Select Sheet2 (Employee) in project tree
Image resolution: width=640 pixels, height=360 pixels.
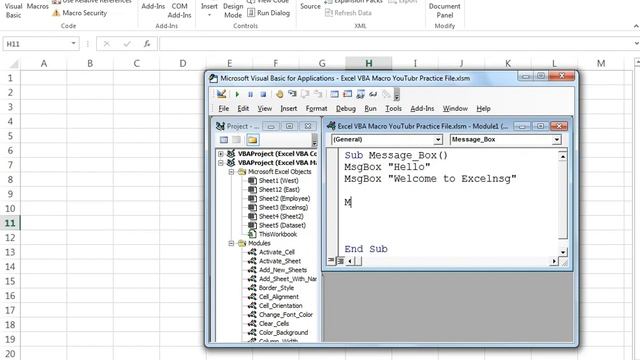coord(284,199)
